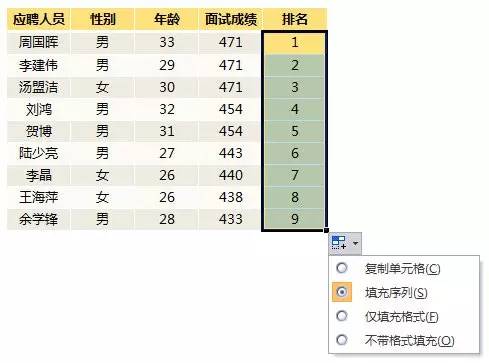Select the cell containing 周国晖
Screen dimensions: 489x363
pos(39,42)
